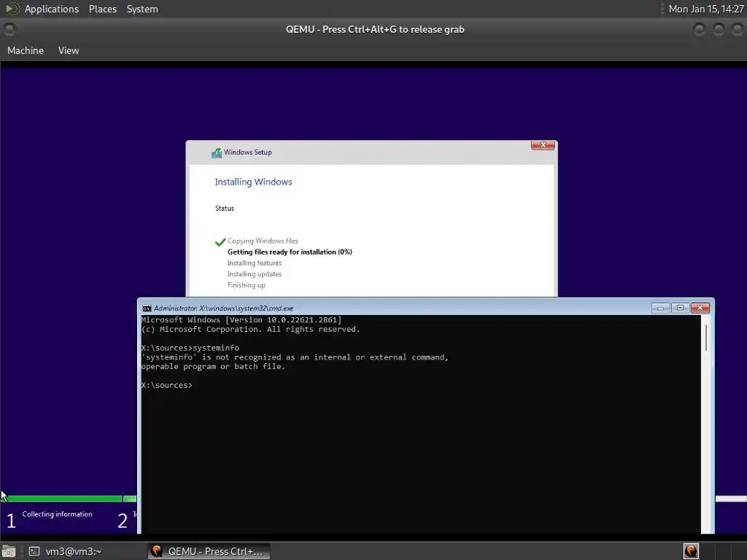Click the X:\sources> command prompt line
Screen dimensions: 747x560
pyautogui.click(x=167, y=385)
